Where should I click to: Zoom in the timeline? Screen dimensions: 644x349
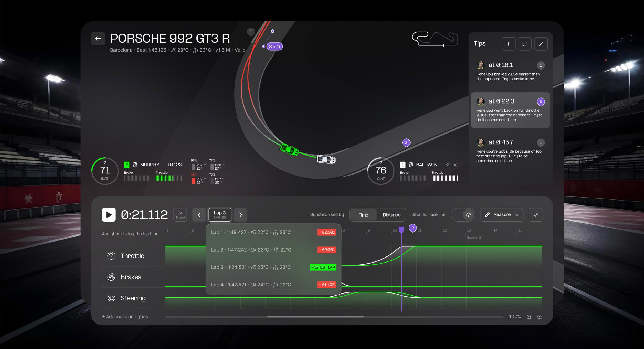(x=539, y=317)
